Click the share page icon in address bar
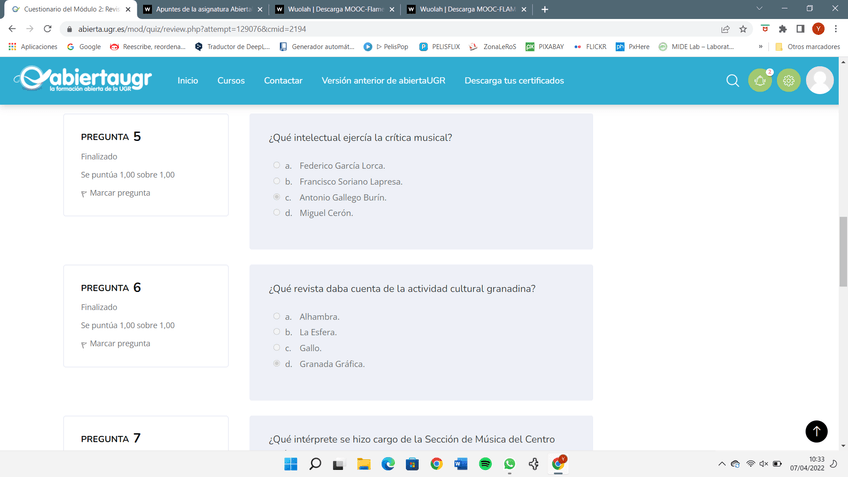Screen dimensions: 848x477 pyautogui.click(x=725, y=29)
